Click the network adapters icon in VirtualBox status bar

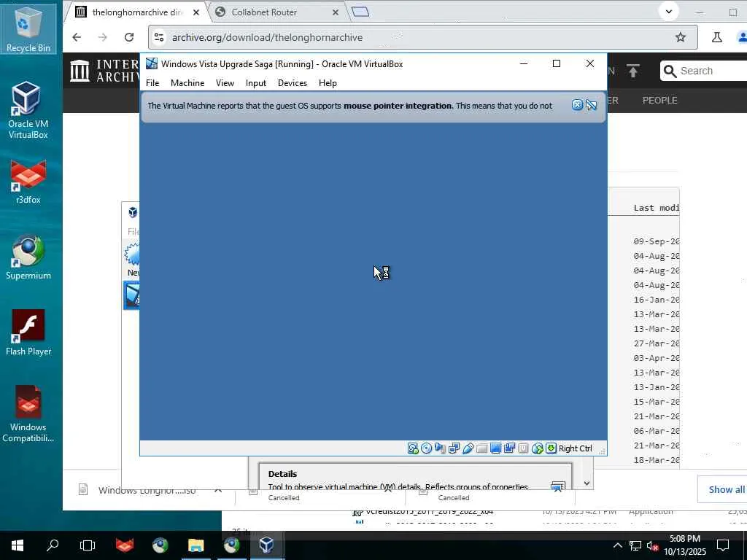pos(454,448)
